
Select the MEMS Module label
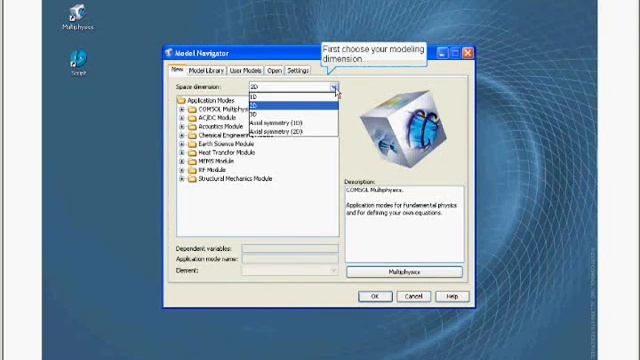pos(216,161)
